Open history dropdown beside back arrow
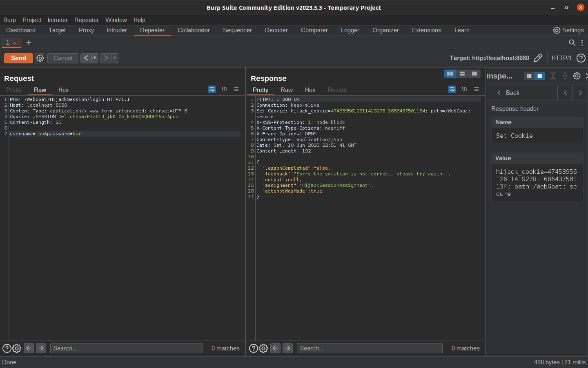588x368 pixels. coord(95,58)
